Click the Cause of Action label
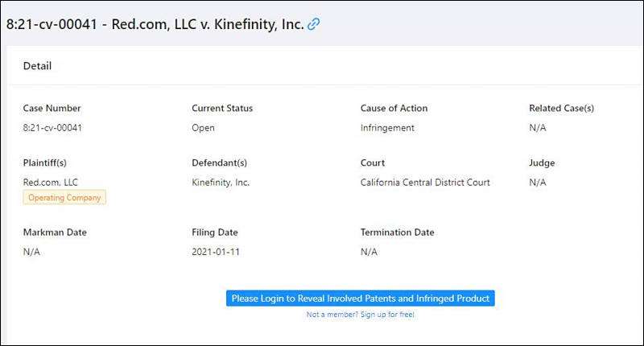The image size is (644, 346). pos(394,109)
